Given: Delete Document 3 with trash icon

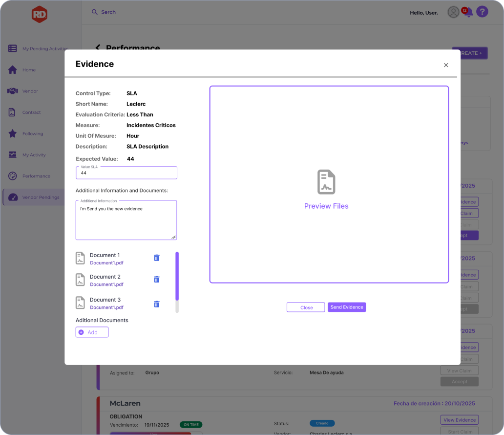Looking at the screenshot, I should coord(157,304).
